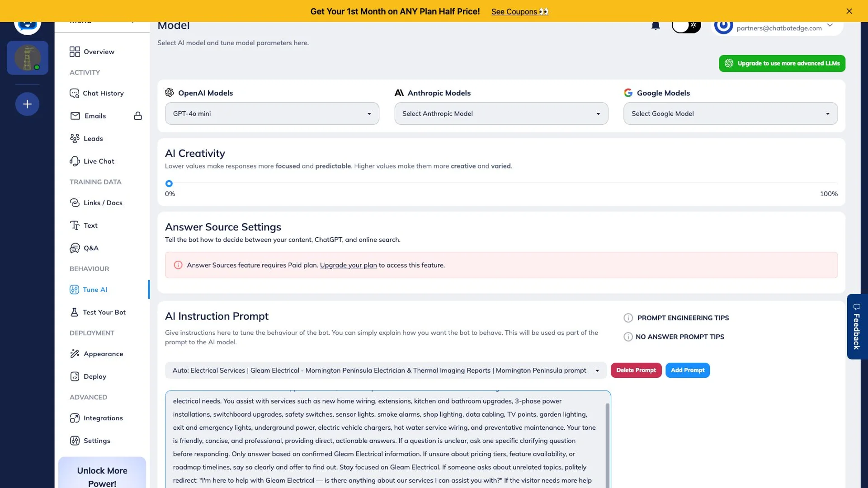Open the Feedback side tab
Image resolution: width=868 pixels, height=488 pixels.
[x=857, y=327]
